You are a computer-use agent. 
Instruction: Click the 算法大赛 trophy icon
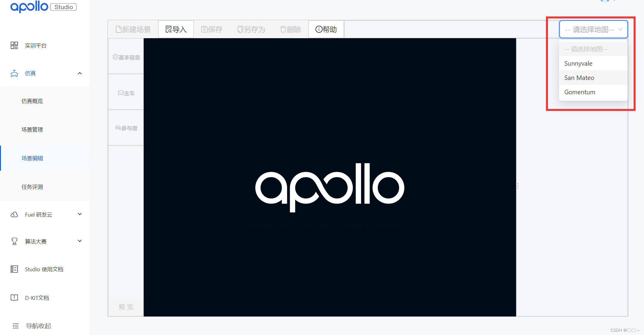[14, 241]
